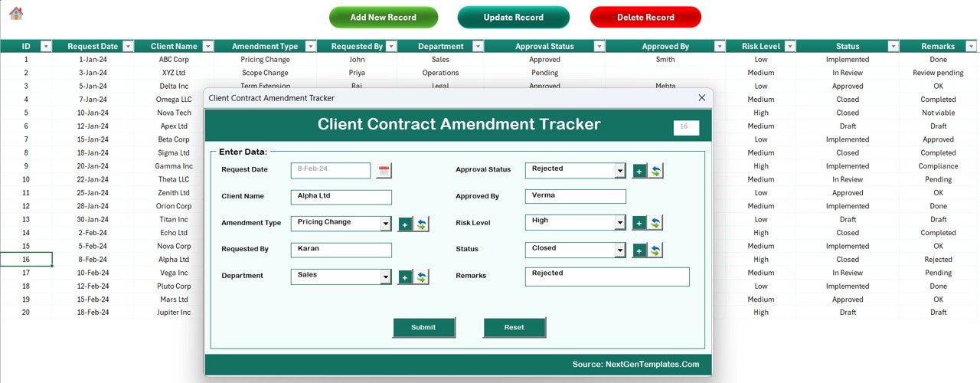Select the Omega LLC client cell

click(174, 100)
